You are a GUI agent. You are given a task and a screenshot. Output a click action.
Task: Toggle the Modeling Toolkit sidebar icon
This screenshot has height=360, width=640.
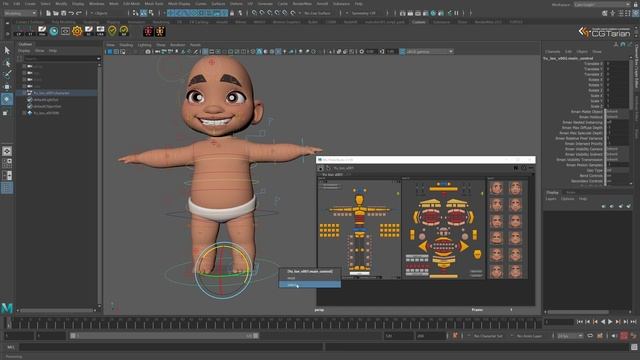click(604, 13)
